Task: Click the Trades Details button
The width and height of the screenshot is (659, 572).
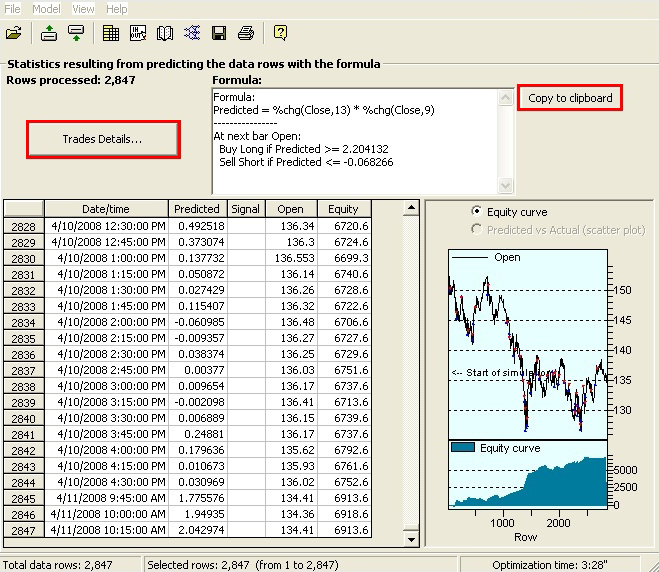Action: coord(103,139)
